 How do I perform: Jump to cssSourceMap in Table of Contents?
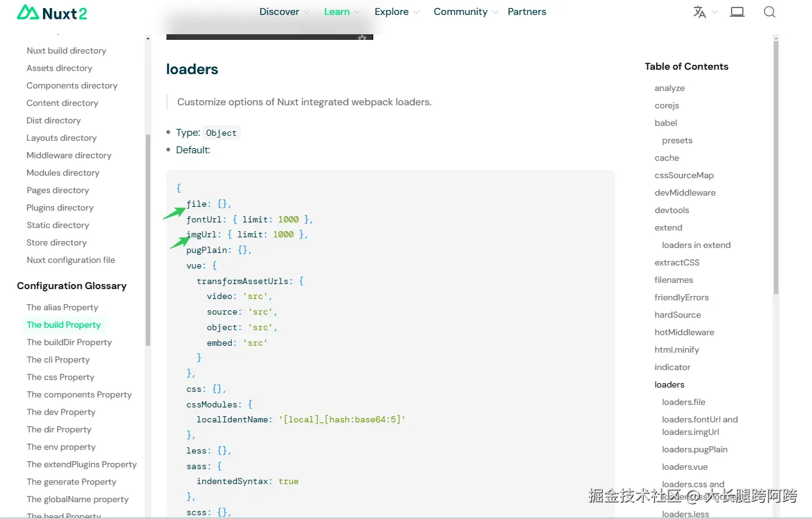(x=684, y=175)
